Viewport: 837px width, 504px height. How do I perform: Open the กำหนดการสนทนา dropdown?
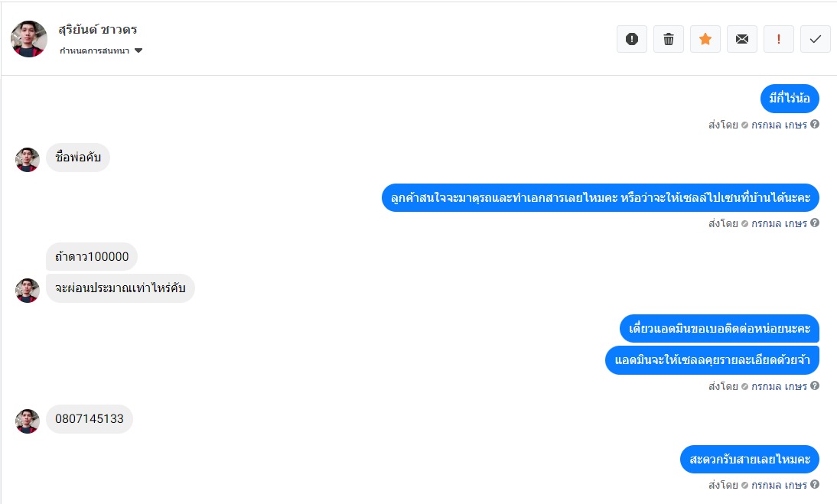click(x=101, y=51)
